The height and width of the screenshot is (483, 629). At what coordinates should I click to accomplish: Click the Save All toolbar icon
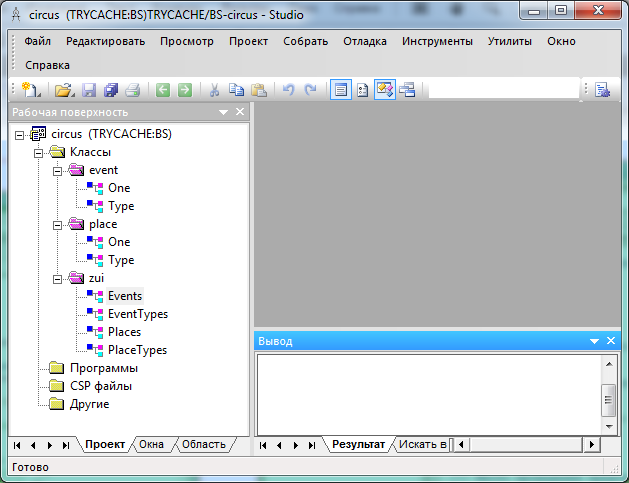click(x=111, y=89)
